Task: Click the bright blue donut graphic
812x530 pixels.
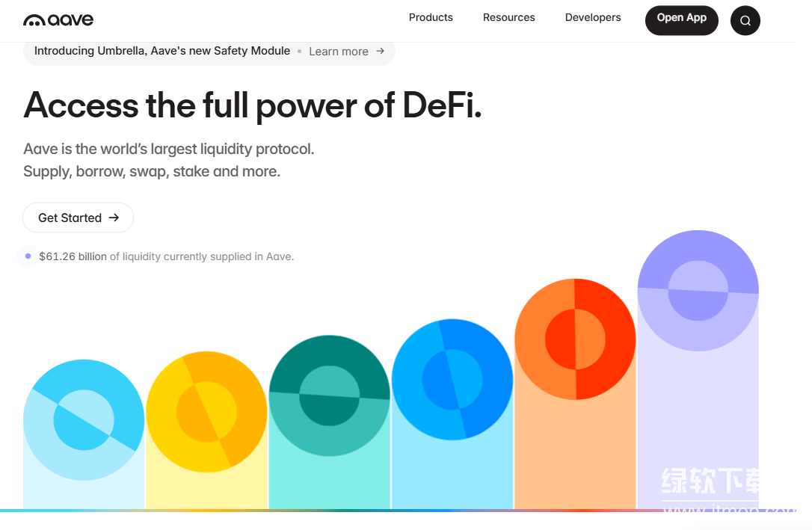Action: pyautogui.click(x=452, y=379)
